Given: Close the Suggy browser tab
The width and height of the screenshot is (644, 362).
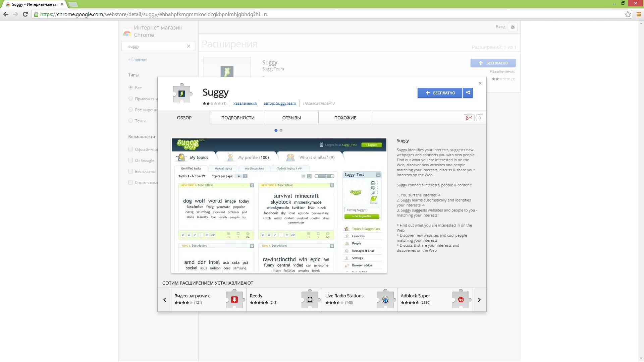Looking at the screenshot, I should [x=62, y=4].
